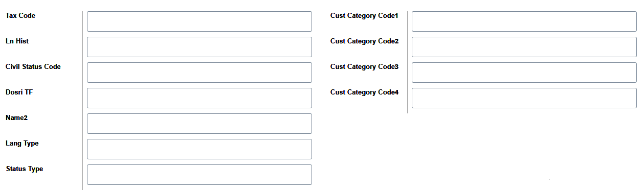Image resolution: width=644 pixels, height=191 pixels.
Task: Select the Cust Category Code3 text field
Action: pyautogui.click(x=524, y=73)
